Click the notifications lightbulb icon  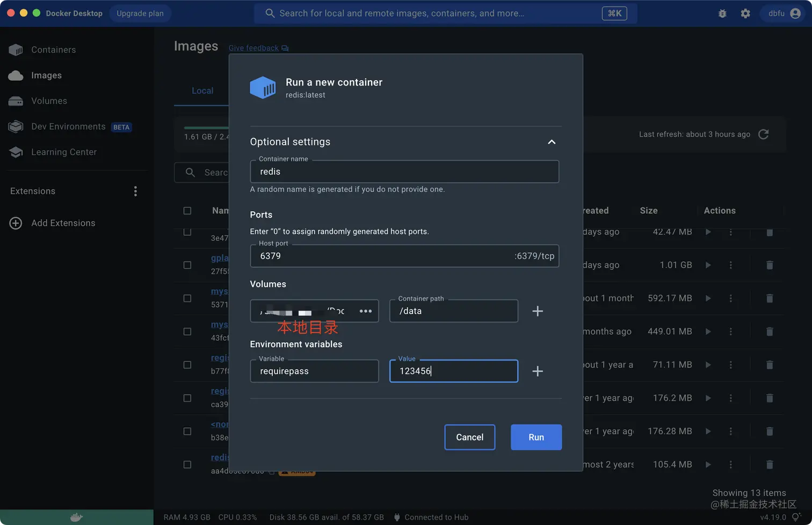click(796, 517)
